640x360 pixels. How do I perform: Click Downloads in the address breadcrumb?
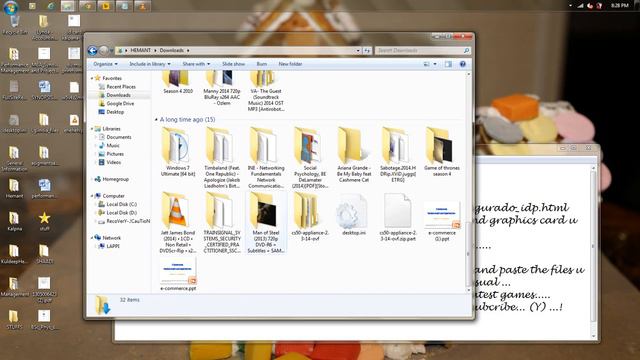point(171,51)
